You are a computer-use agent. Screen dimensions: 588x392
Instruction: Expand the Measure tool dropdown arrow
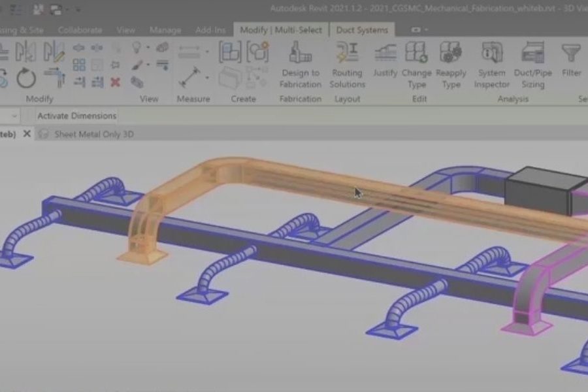[207, 78]
